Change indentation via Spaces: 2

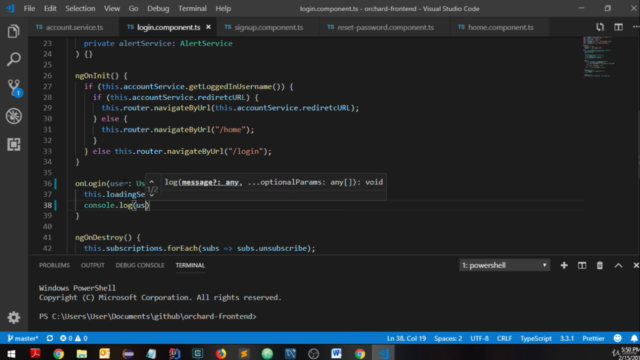click(448, 338)
